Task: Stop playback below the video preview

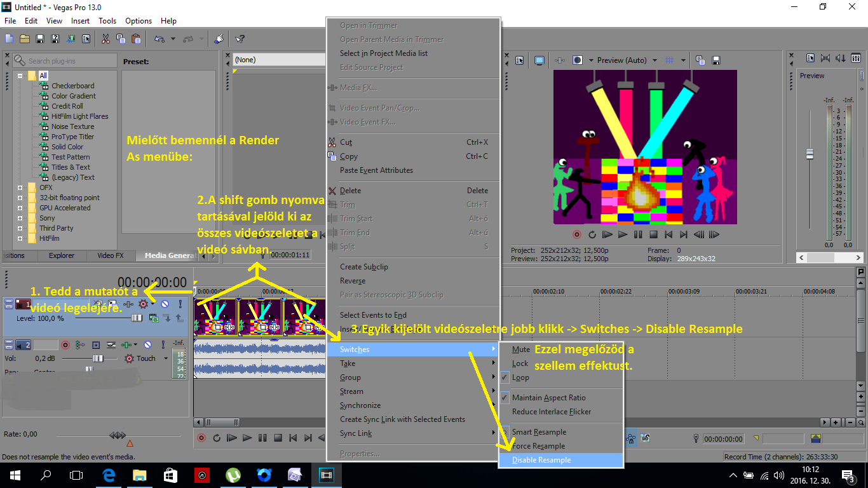Action: point(653,234)
